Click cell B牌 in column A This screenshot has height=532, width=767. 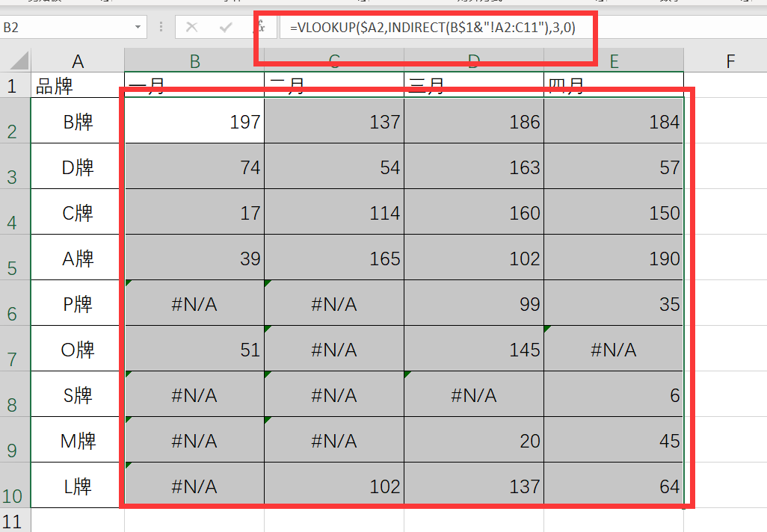(x=78, y=121)
